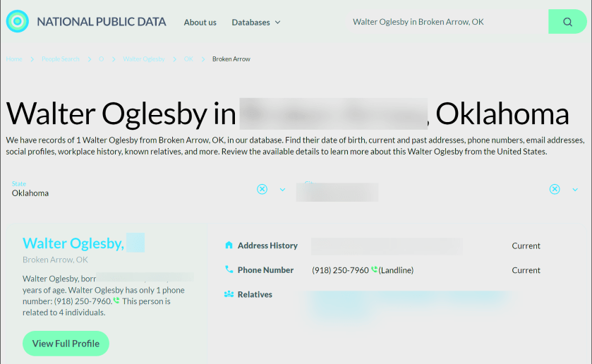This screenshot has height=364, width=592.
Task: Click the magnifying glass search button
Action: [x=567, y=22]
